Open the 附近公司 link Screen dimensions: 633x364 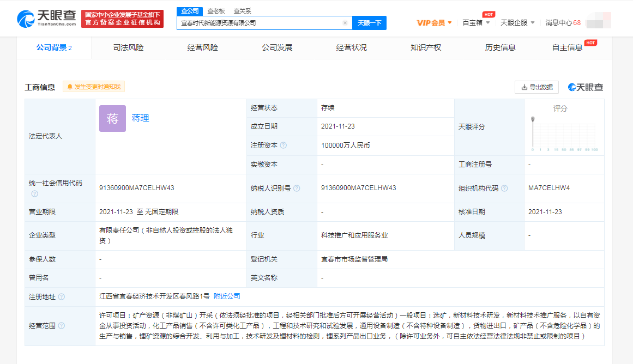point(226,296)
